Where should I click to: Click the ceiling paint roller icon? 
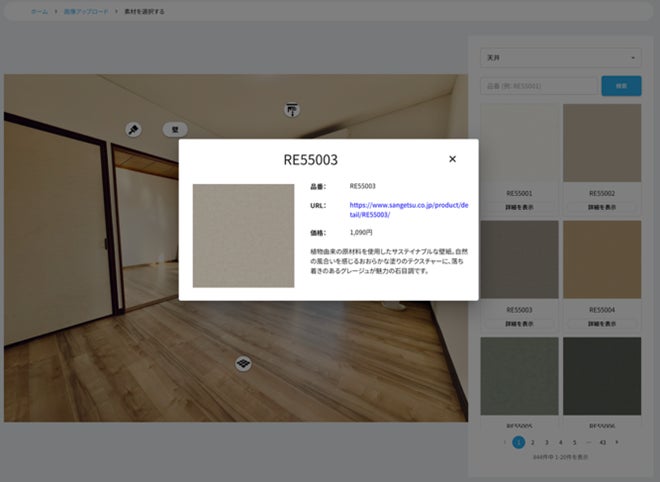[x=292, y=110]
